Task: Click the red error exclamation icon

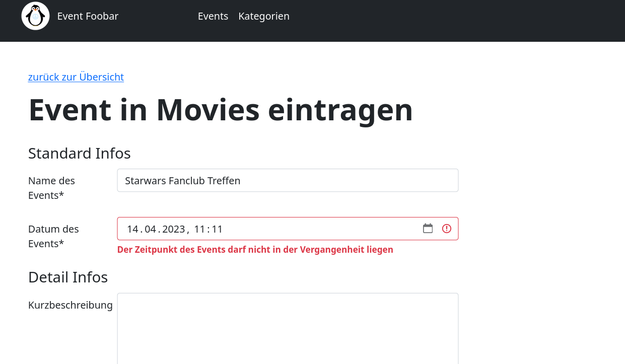Action: [446, 228]
